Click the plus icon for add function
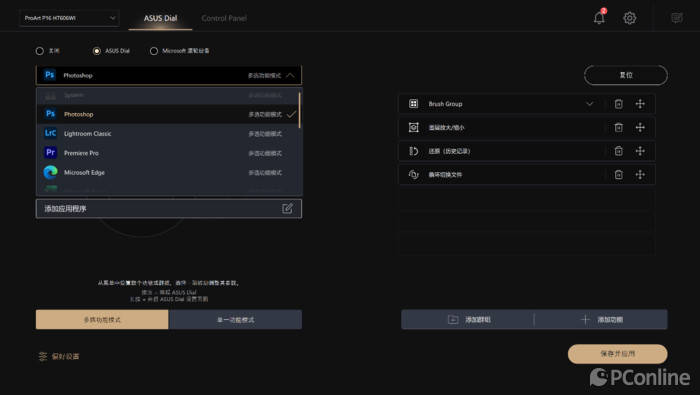Screen dimensions: 700x395 coord(585,320)
